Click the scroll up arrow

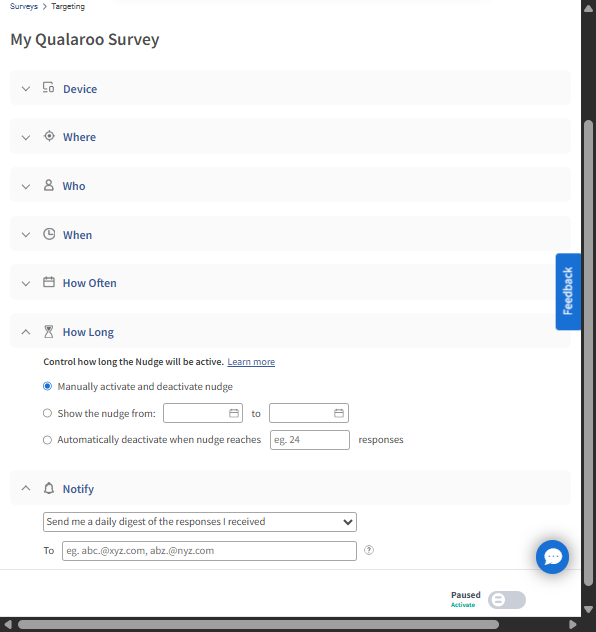point(588,9)
